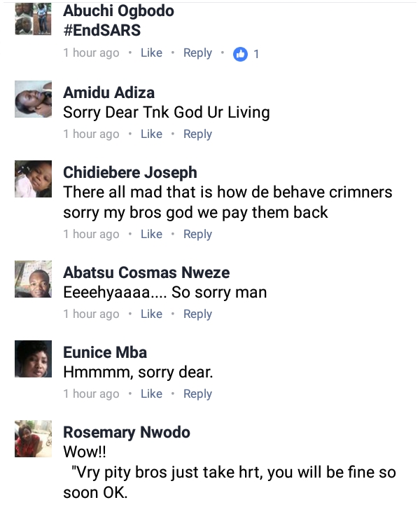Open Abatsu Cosmas Nweze's avatar
Image resolution: width=420 pixels, height=507 pixels.
[x=34, y=279]
